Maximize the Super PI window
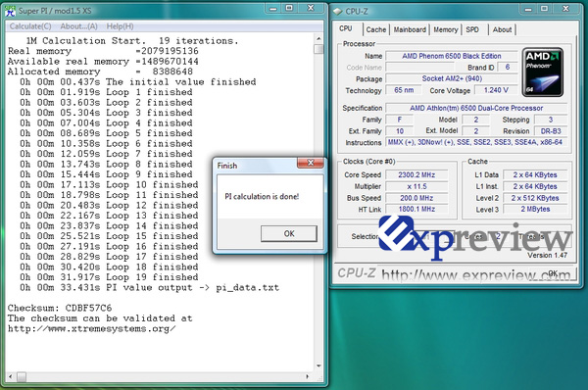Screen dimensions: 588x390 click(x=289, y=8)
